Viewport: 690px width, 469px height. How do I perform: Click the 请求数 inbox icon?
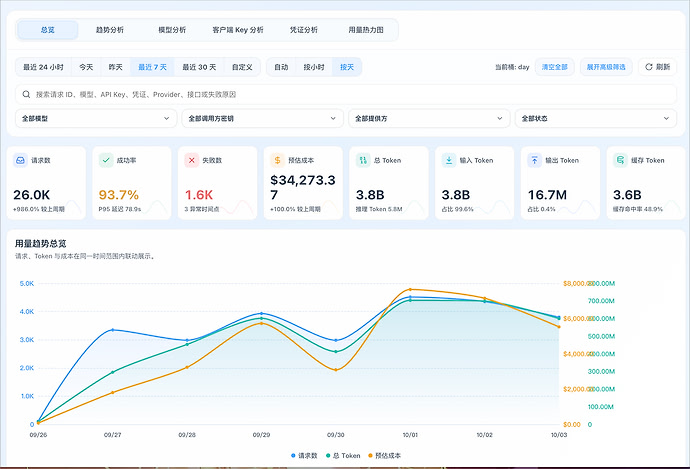click(x=20, y=161)
